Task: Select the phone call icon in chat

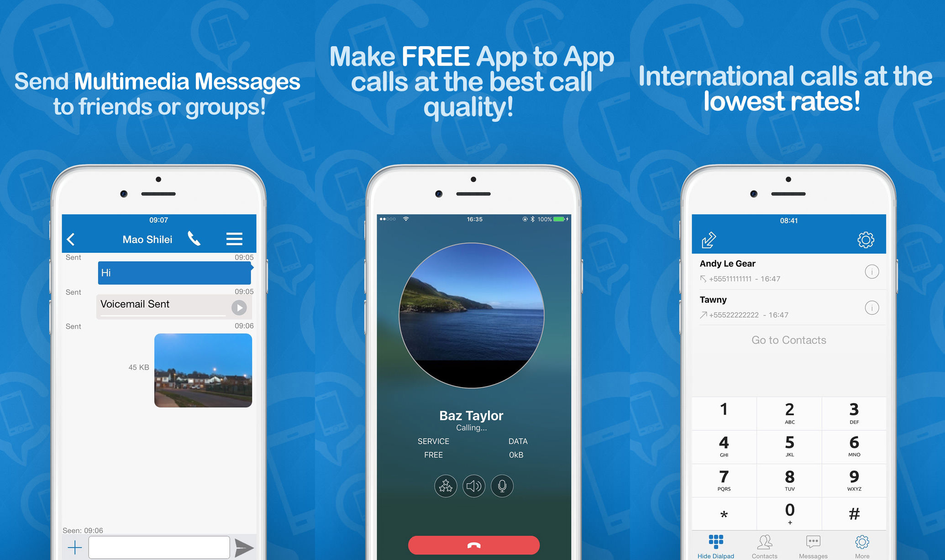Action: coord(210,239)
